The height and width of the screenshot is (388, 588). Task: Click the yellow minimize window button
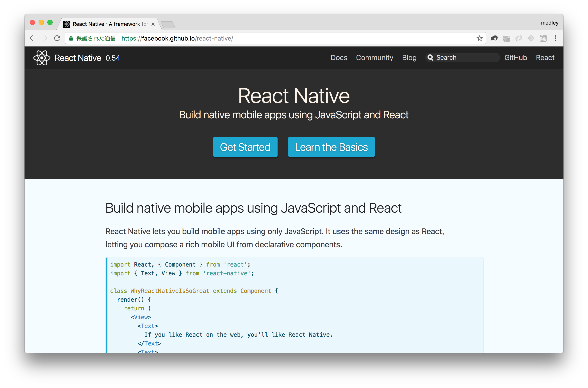click(41, 23)
